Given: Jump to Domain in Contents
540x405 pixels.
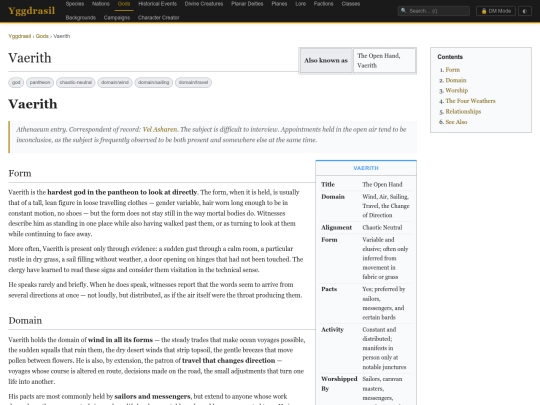Looking at the screenshot, I should click(x=456, y=80).
